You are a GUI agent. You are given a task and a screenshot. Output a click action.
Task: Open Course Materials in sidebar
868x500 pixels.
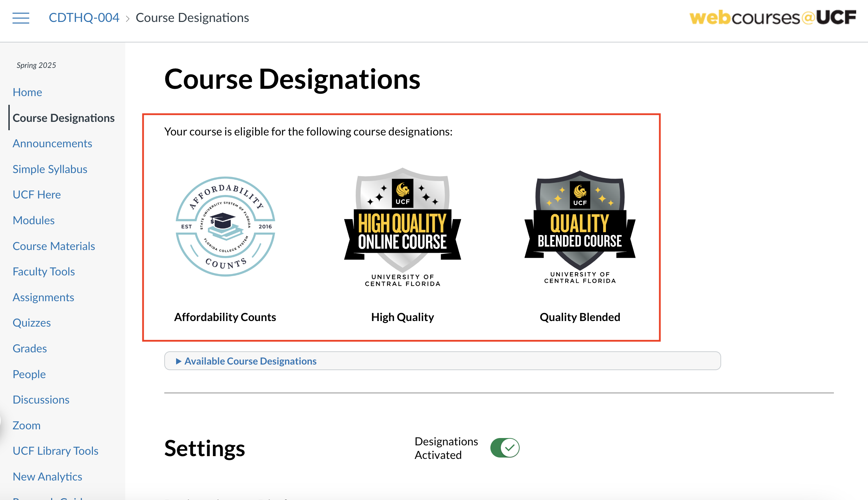[x=54, y=246]
